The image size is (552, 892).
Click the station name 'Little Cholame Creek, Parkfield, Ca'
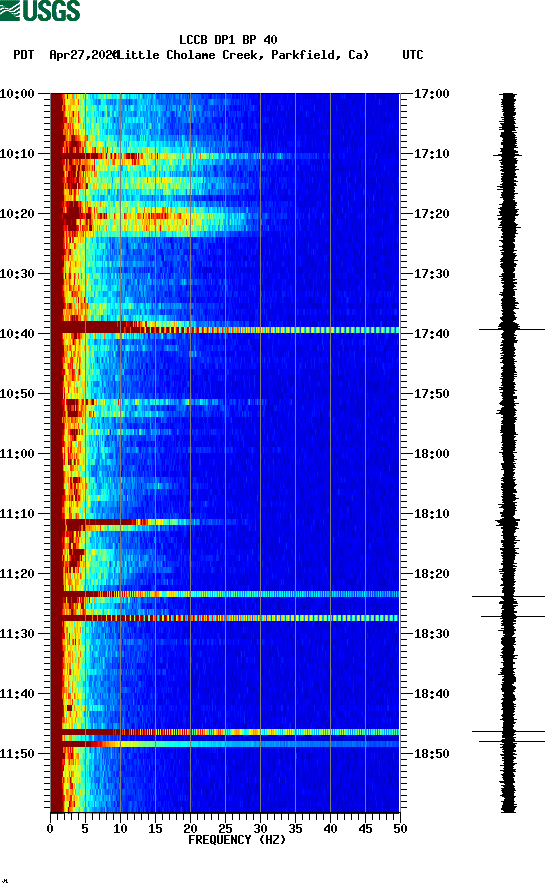(242, 55)
